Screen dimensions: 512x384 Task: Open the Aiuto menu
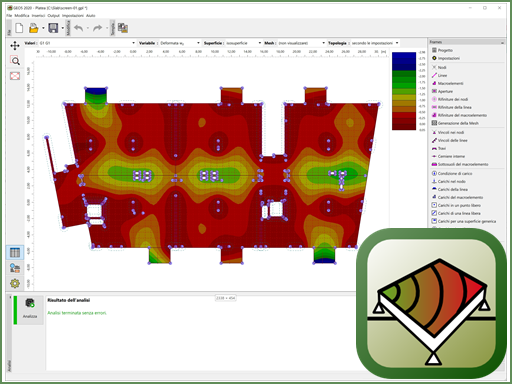91,16
